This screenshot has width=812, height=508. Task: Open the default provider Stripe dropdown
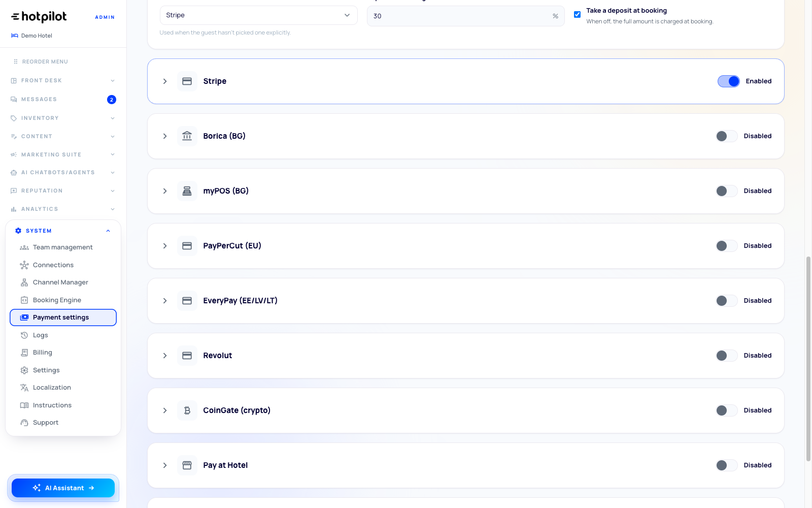[258, 15]
